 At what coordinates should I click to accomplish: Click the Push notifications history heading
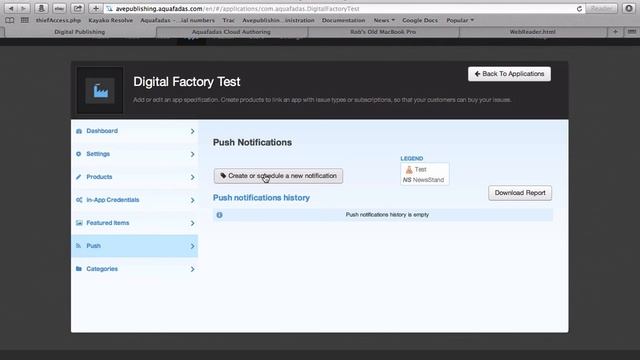(x=261, y=198)
